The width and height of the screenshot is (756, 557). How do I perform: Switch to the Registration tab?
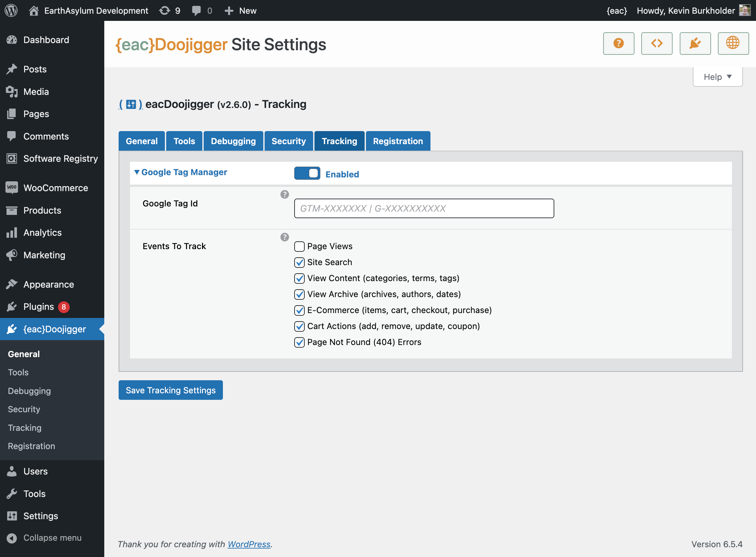point(398,141)
